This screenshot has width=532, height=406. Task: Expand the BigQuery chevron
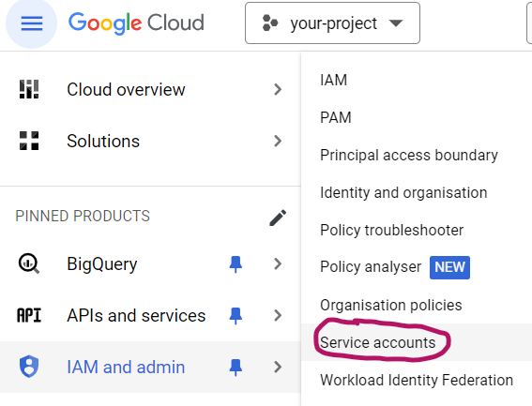(x=278, y=263)
